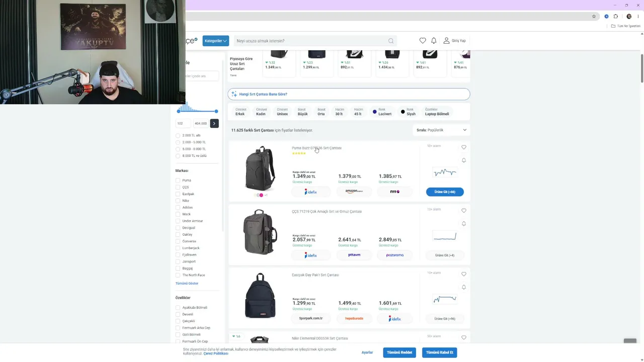
Task: View price history chart for ÇÇS 71219
Action: click(445, 236)
